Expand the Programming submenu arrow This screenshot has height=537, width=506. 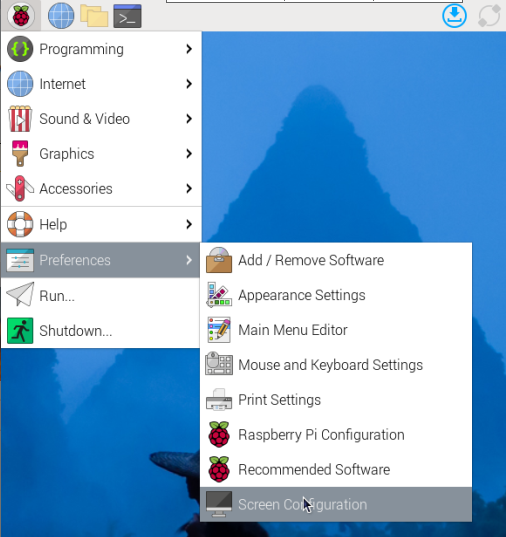click(189, 49)
